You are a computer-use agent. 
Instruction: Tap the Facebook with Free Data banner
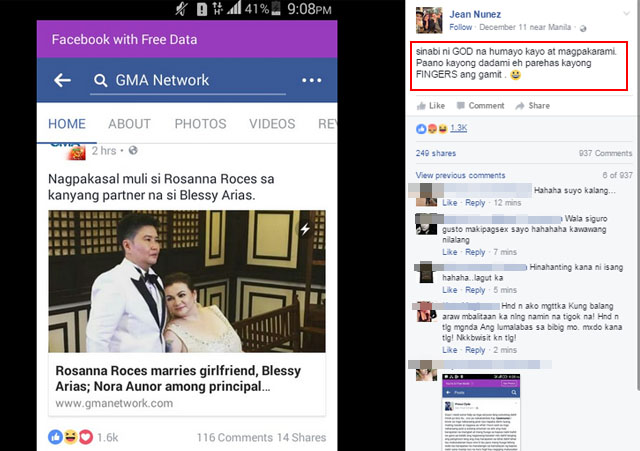click(187, 39)
